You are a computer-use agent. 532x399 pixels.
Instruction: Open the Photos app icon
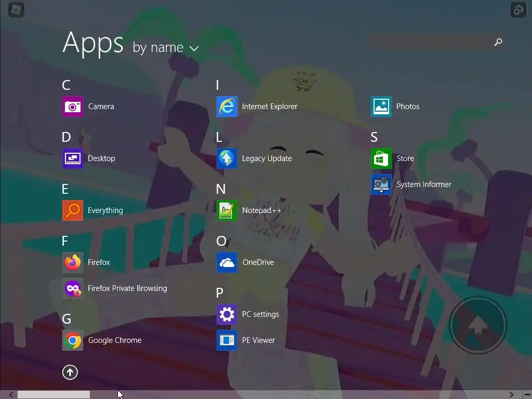(381, 107)
